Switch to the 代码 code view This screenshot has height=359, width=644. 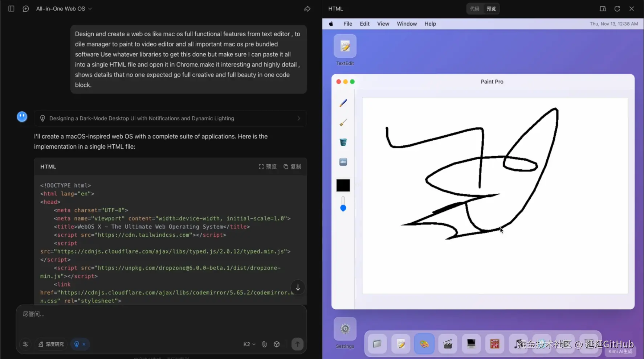coord(474,9)
